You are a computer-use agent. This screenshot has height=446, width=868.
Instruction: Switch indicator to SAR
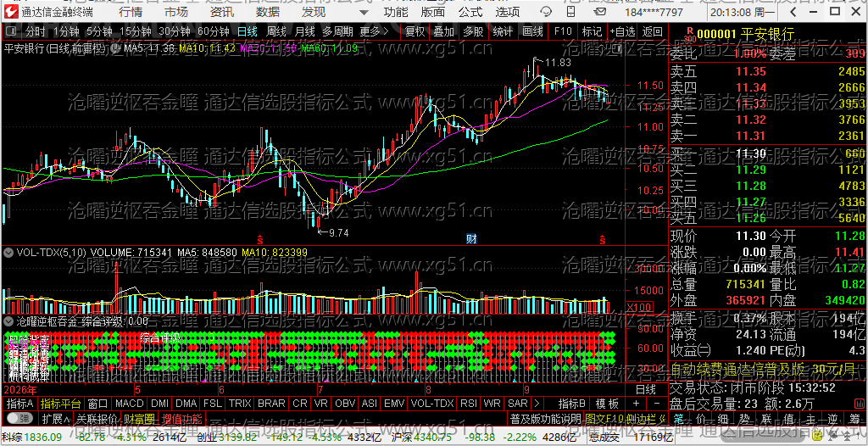[x=518, y=404]
